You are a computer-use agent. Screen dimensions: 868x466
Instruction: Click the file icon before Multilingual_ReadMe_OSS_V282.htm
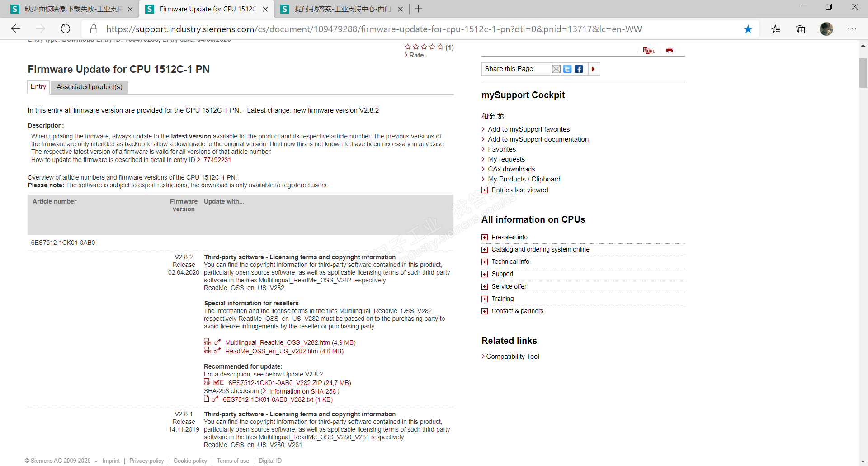point(208,342)
